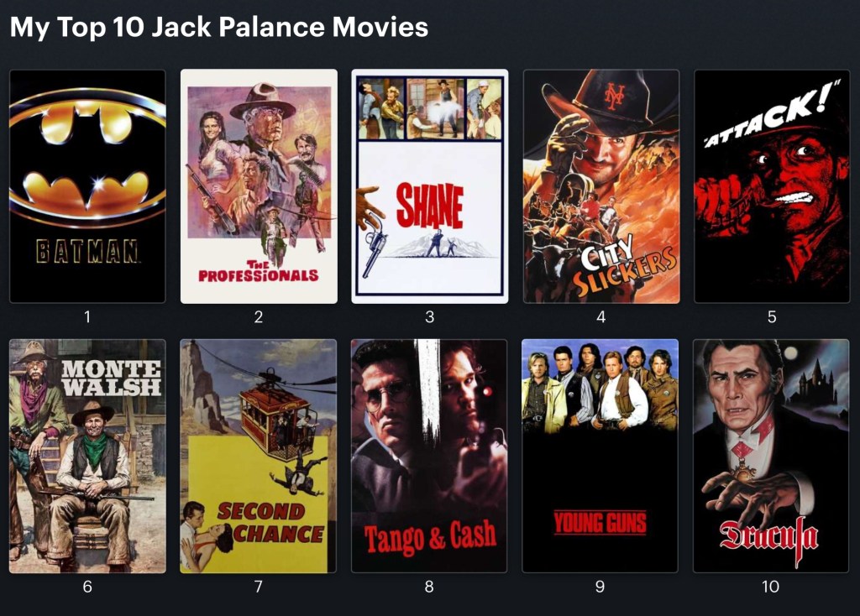Open the Batman movie poster
Screen dimensions: 860x616
pyautogui.click(x=87, y=186)
